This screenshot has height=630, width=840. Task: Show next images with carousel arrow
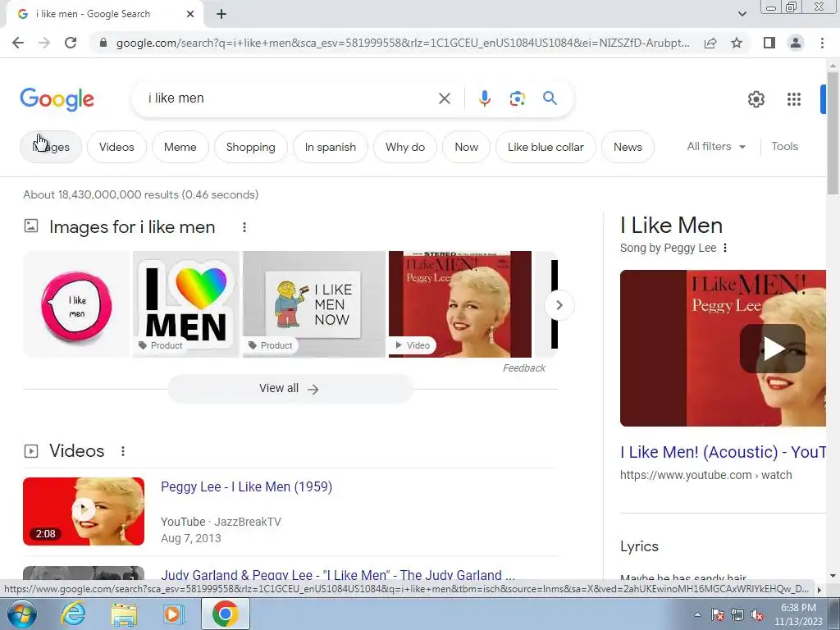click(559, 305)
